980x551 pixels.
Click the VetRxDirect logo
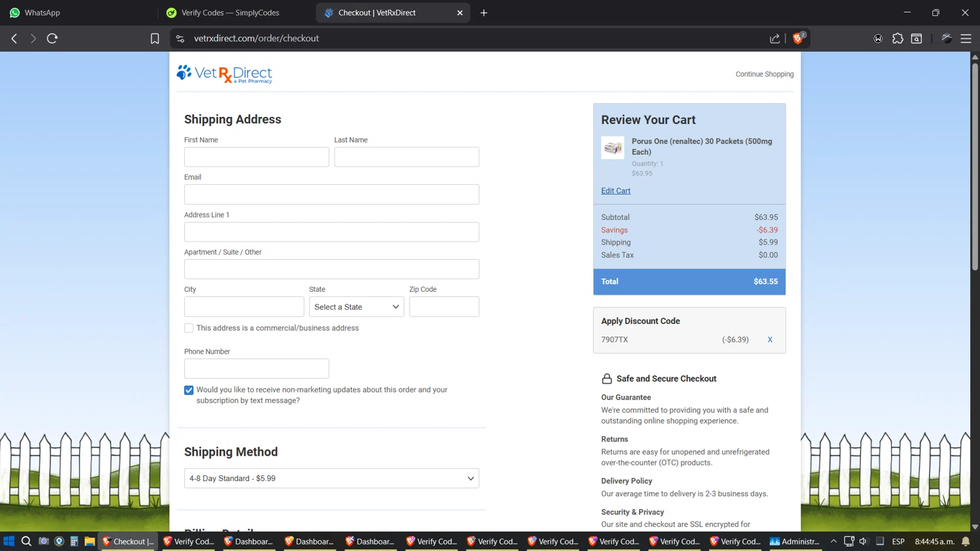pos(224,74)
